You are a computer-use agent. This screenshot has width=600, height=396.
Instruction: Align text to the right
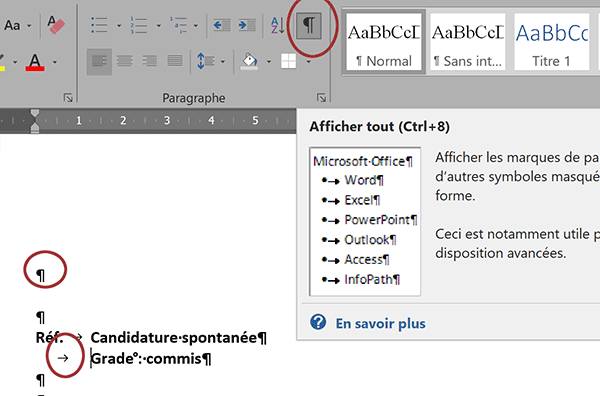(x=150, y=61)
